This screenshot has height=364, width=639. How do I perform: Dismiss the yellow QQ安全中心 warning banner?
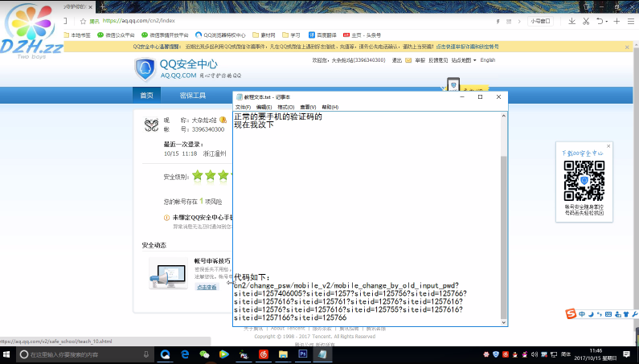627,47
